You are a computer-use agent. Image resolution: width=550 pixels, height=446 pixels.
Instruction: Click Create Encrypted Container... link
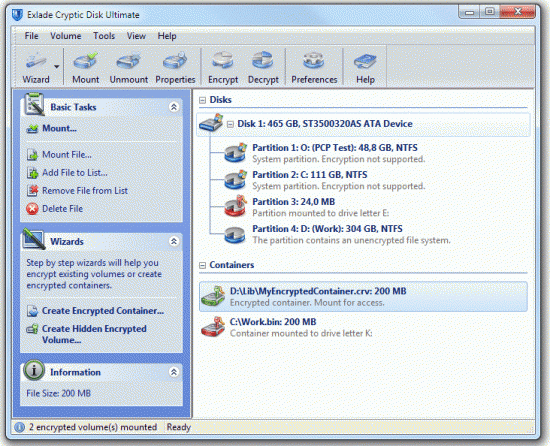pyautogui.click(x=103, y=311)
